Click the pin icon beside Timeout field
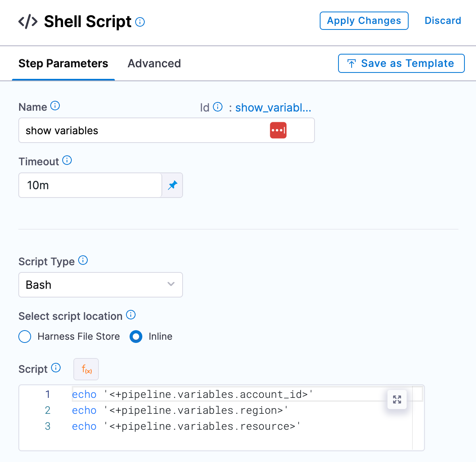 pyautogui.click(x=173, y=185)
